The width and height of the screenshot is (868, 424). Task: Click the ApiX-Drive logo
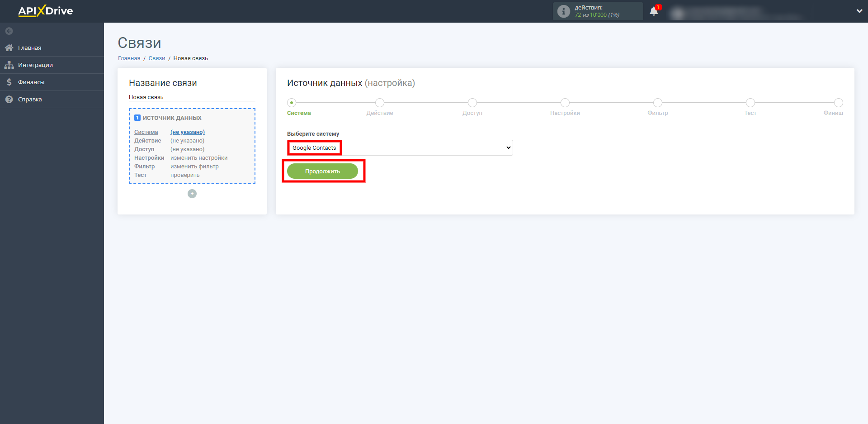[45, 11]
